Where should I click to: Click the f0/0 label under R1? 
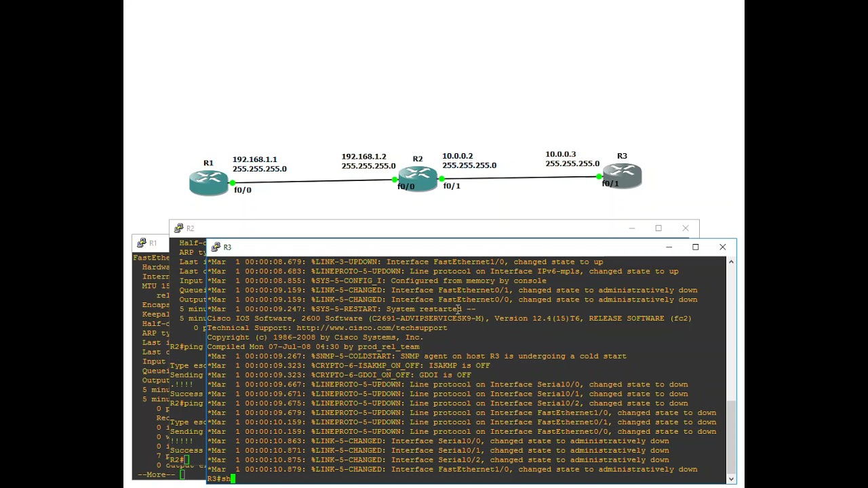point(243,190)
